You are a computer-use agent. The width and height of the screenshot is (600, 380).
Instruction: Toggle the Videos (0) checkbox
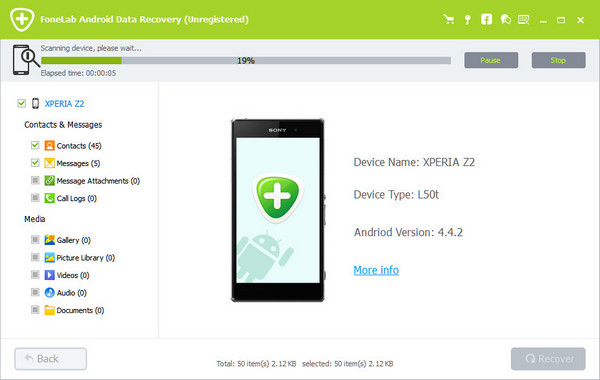click(x=35, y=274)
